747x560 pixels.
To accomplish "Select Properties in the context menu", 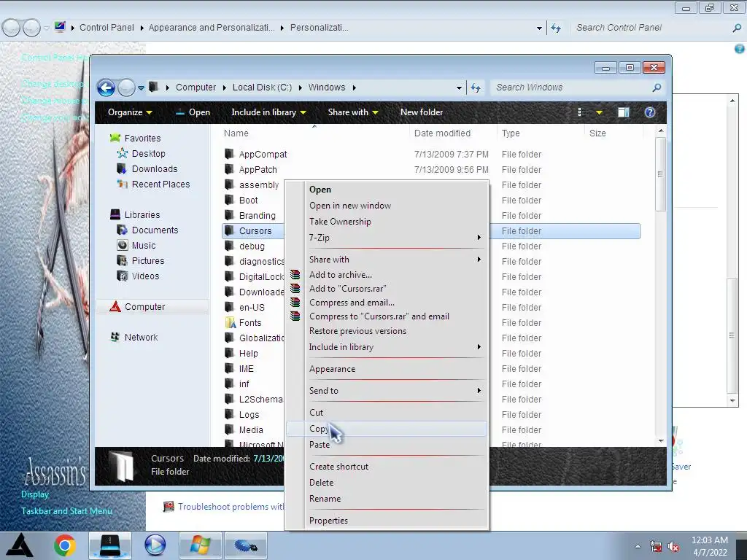I will (387, 521).
